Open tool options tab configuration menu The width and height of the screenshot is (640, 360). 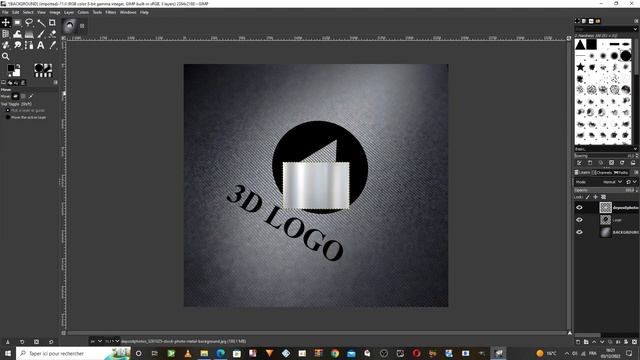[56, 82]
